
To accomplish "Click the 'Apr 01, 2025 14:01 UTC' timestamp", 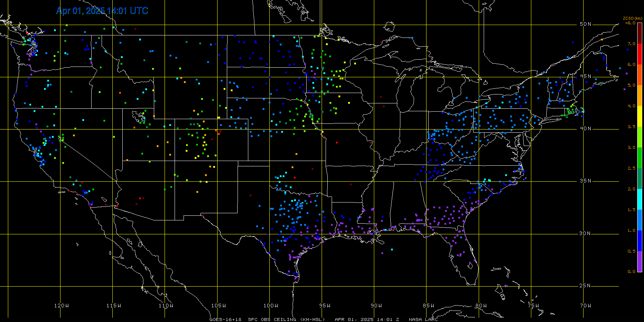I will (x=102, y=11).
